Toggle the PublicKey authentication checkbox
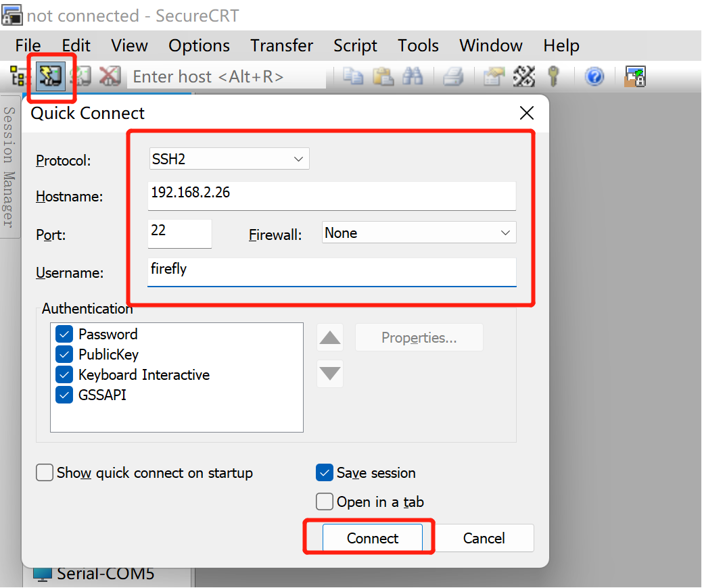Screen dimensions: 702x588 pos(64,354)
